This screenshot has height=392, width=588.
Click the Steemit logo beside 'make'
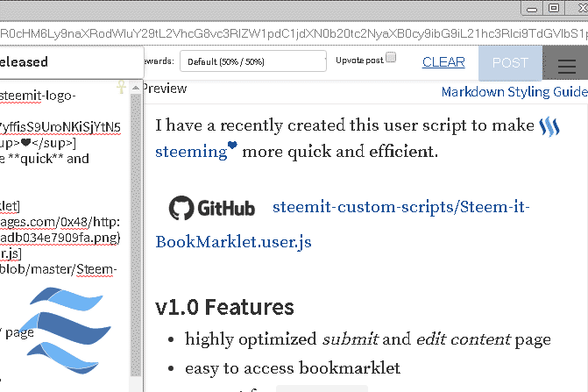click(x=549, y=126)
